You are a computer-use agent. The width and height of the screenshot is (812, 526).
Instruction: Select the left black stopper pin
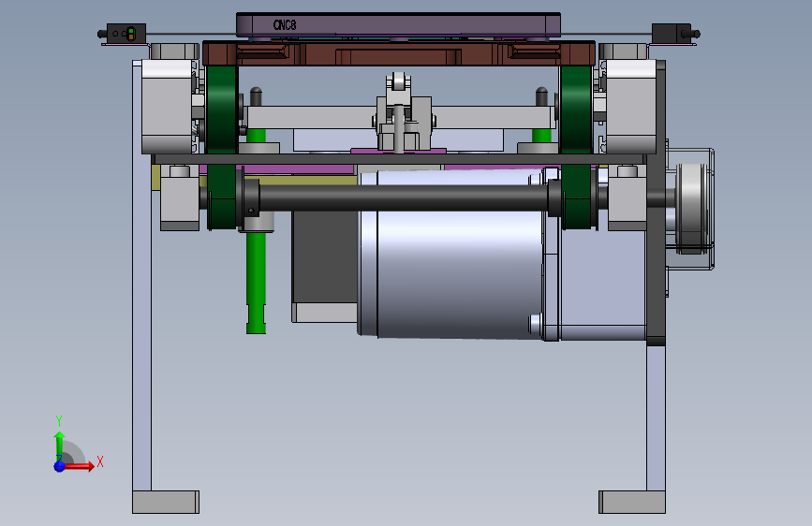256,96
